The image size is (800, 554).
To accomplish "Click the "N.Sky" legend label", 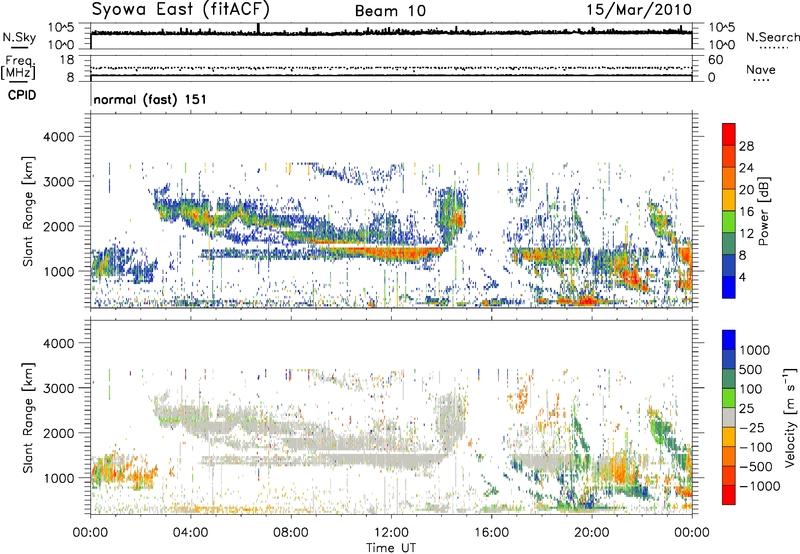I will (19, 37).
